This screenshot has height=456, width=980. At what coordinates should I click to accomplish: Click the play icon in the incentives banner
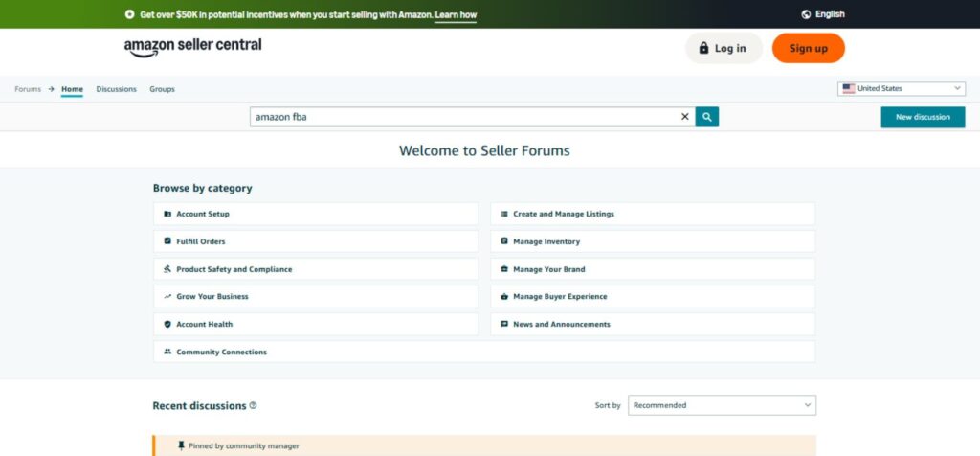(x=130, y=14)
